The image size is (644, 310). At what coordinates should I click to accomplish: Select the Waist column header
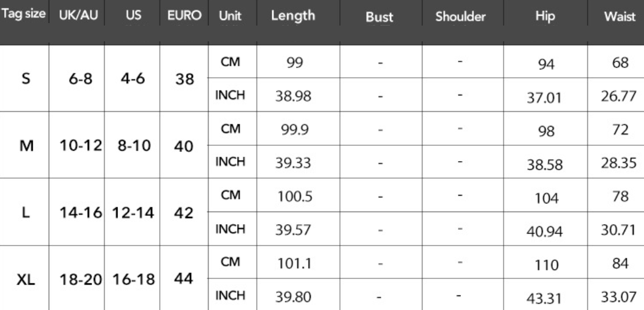(x=620, y=16)
